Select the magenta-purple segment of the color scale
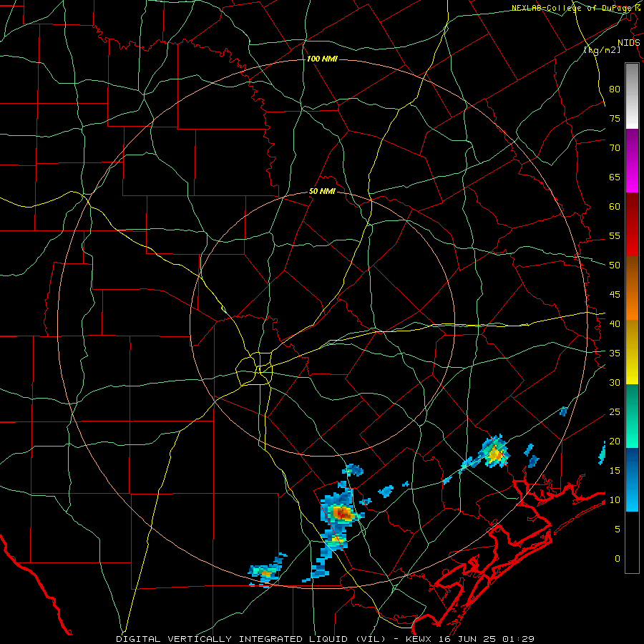Screen dimensions: 644x644 pos(632,161)
